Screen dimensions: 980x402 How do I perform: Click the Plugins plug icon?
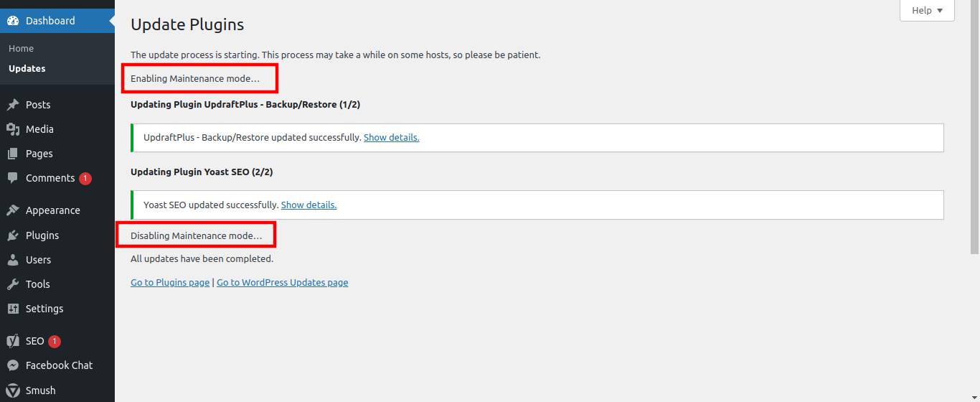[x=13, y=235]
